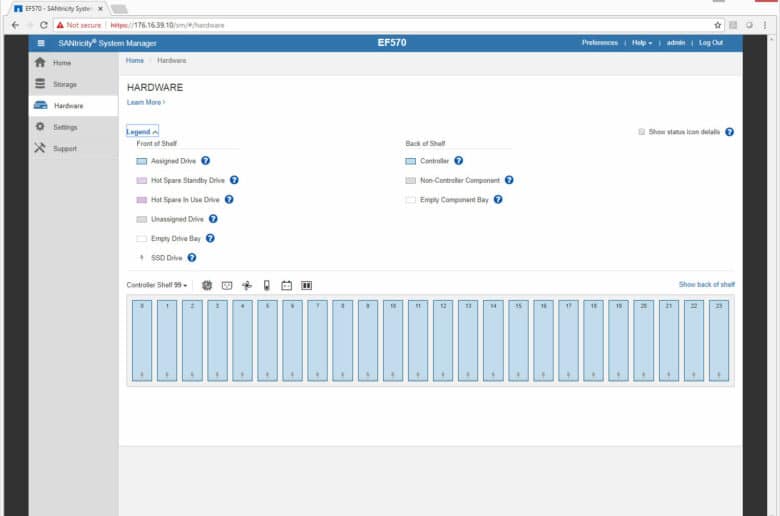Screen dimensions: 780x516
Task: Select drive bay 7 in shelf
Action: pos(317,340)
